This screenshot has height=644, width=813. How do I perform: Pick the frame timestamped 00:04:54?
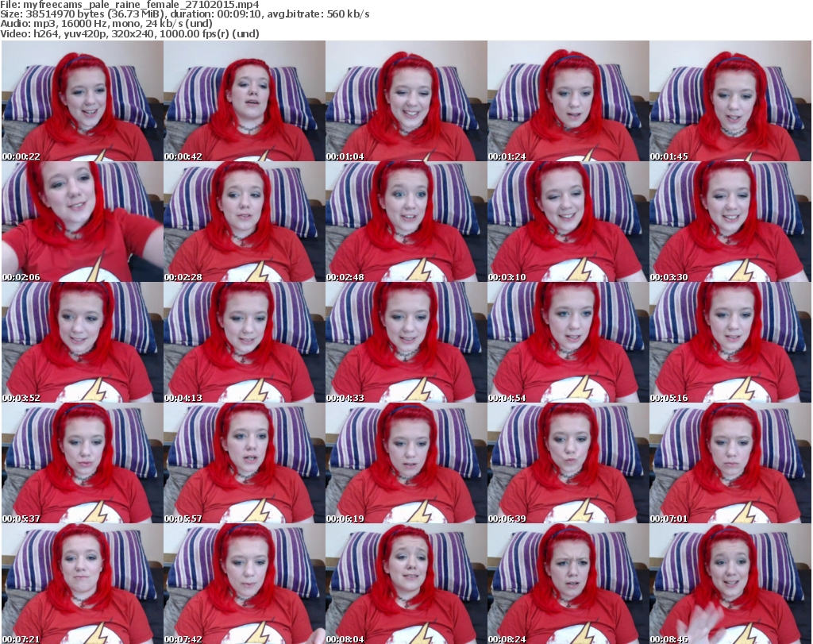click(568, 343)
